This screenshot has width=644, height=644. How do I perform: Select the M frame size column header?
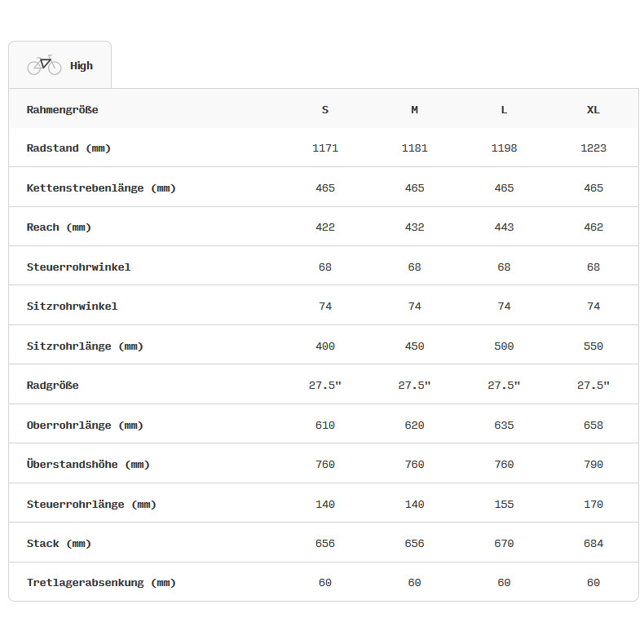414,109
